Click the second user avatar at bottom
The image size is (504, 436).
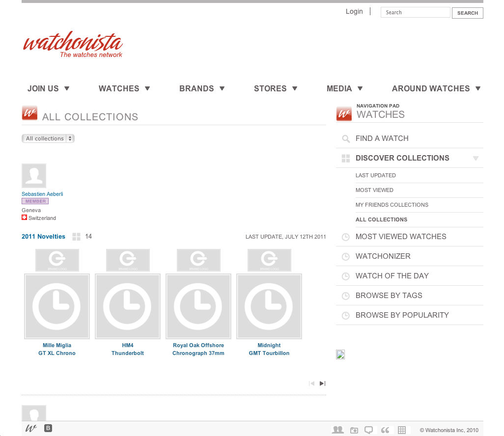(x=34, y=413)
